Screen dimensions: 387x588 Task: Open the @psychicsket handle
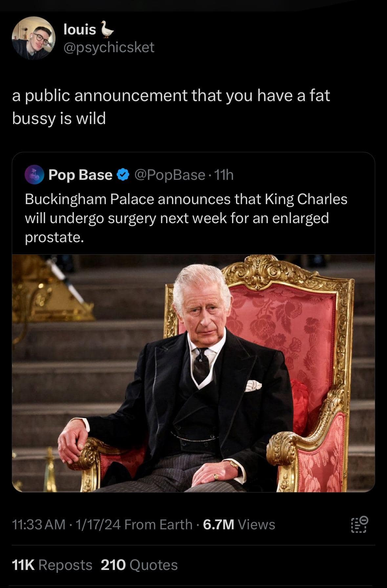click(x=109, y=47)
